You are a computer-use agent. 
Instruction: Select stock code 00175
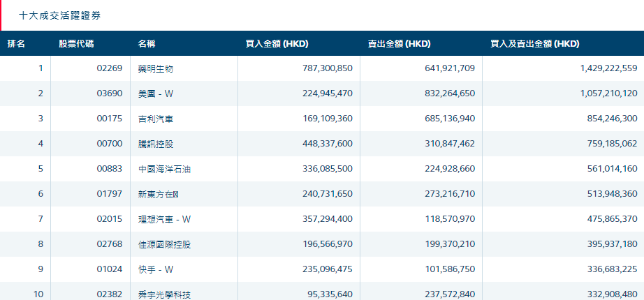click(110, 119)
